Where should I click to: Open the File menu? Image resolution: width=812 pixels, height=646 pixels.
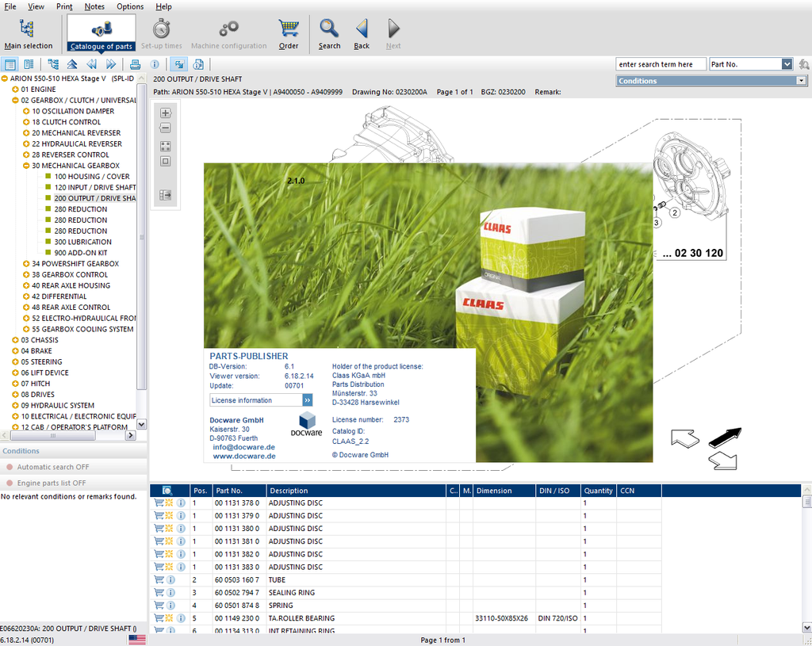click(x=10, y=6)
